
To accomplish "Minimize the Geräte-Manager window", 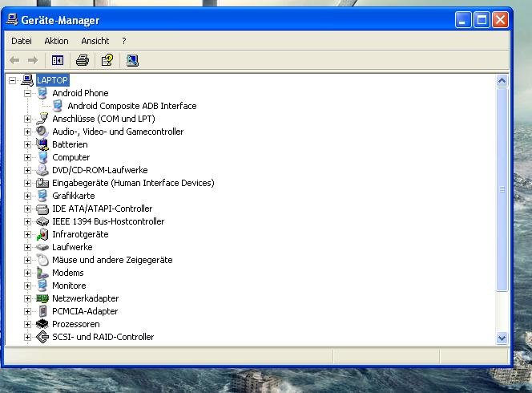I will pyautogui.click(x=463, y=20).
